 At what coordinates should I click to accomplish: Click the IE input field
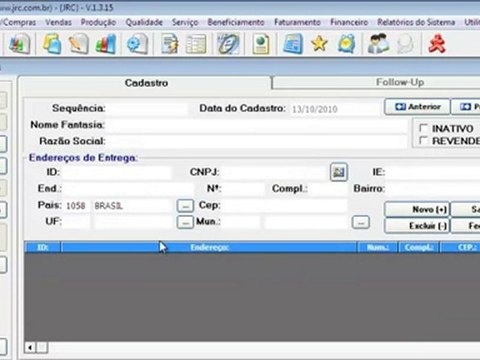[x=433, y=173]
